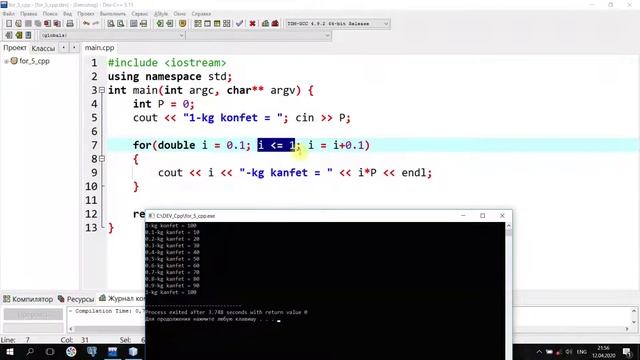Click the first icon in second toolbar row
This screenshot has width=640, height=360.
tap(9, 36)
